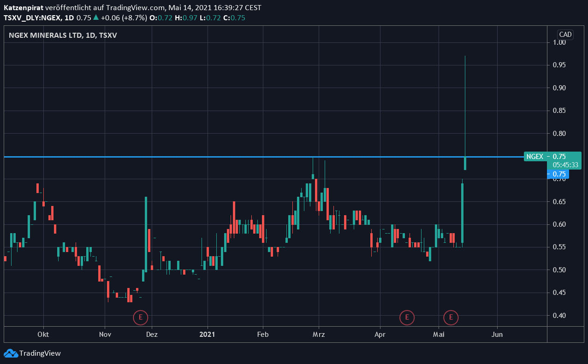Click the 0.85 value on price axis
Viewport: 588px width, 364px height.
point(559,111)
